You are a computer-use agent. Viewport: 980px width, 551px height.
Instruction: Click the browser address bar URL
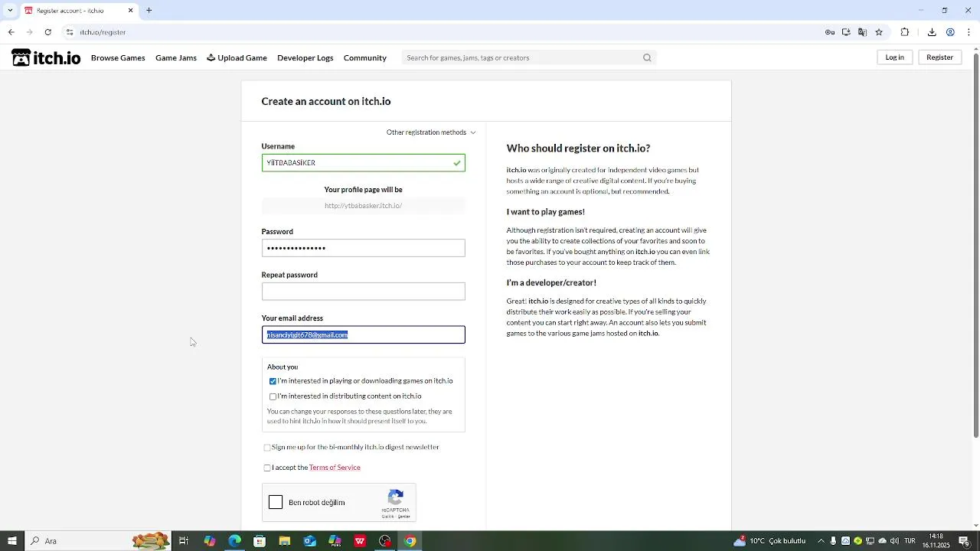click(x=103, y=32)
